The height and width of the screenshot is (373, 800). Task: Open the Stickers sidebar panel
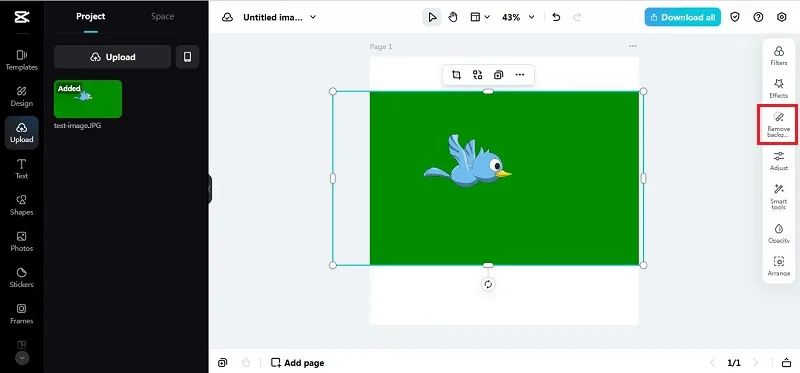point(21,278)
